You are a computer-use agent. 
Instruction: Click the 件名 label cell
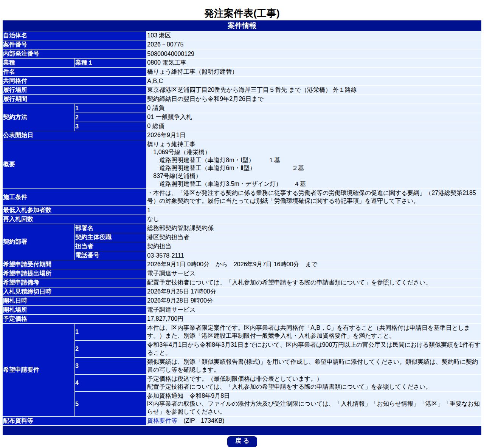tap(74, 72)
